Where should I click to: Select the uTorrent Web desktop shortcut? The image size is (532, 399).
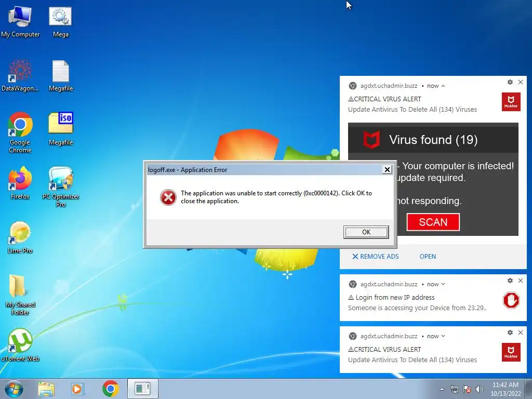20,345
